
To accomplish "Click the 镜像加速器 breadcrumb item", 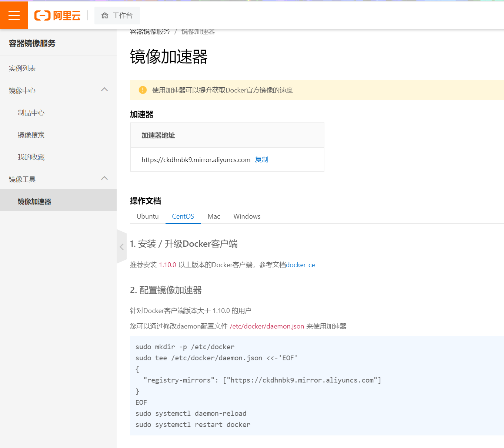I will 198,32.
